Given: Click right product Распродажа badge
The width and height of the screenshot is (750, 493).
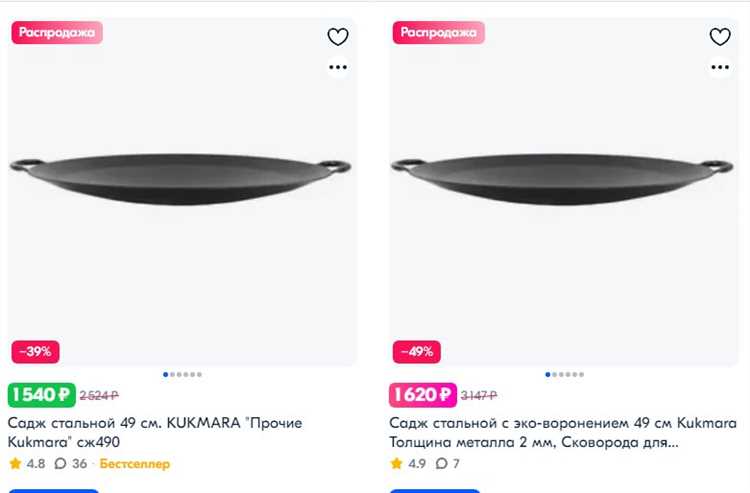Looking at the screenshot, I should point(439,33).
